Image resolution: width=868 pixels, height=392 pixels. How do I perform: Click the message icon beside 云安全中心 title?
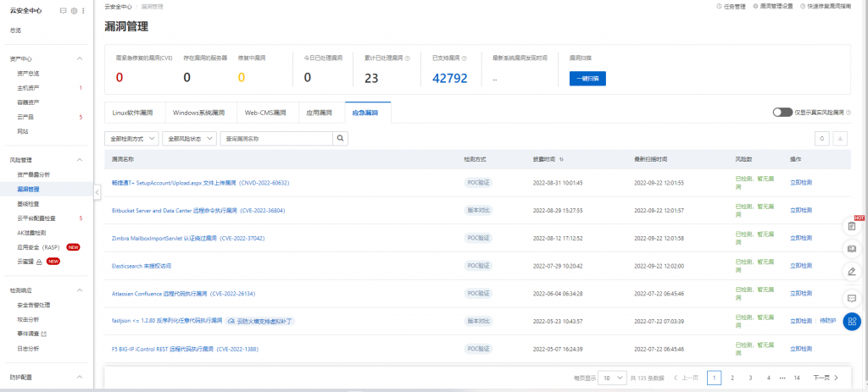[x=63, y=10]
